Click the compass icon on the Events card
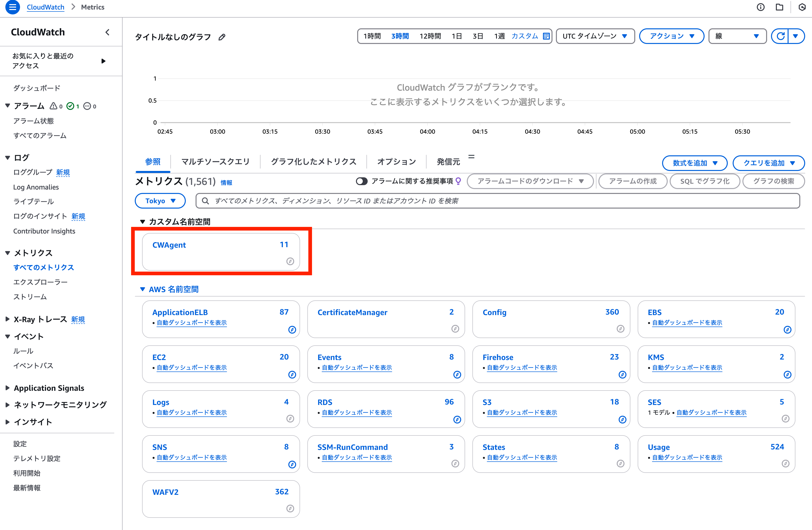 click(x=457, y=375)
